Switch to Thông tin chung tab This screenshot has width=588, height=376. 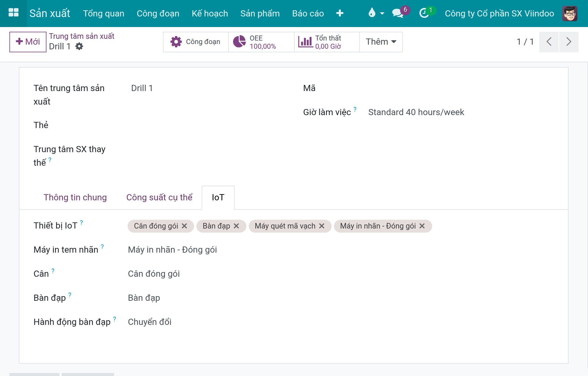[x=75, y=197]
